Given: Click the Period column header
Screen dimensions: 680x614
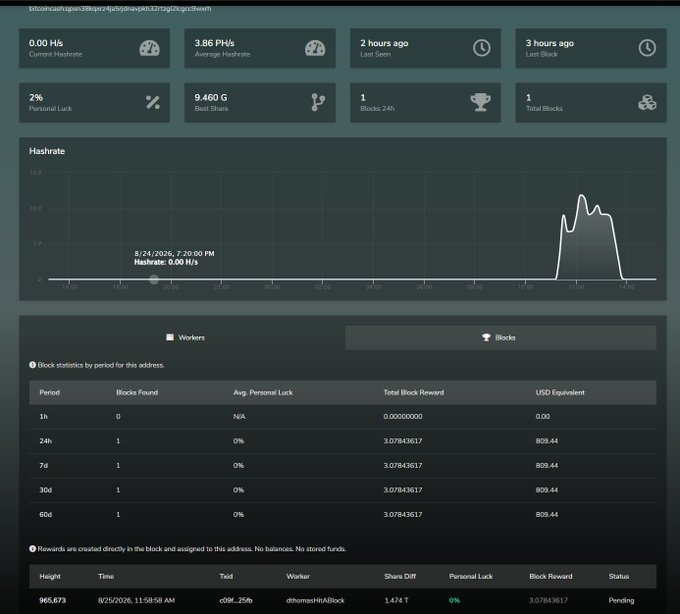Looking at the screenshot, I should click(x=49, y=392).
